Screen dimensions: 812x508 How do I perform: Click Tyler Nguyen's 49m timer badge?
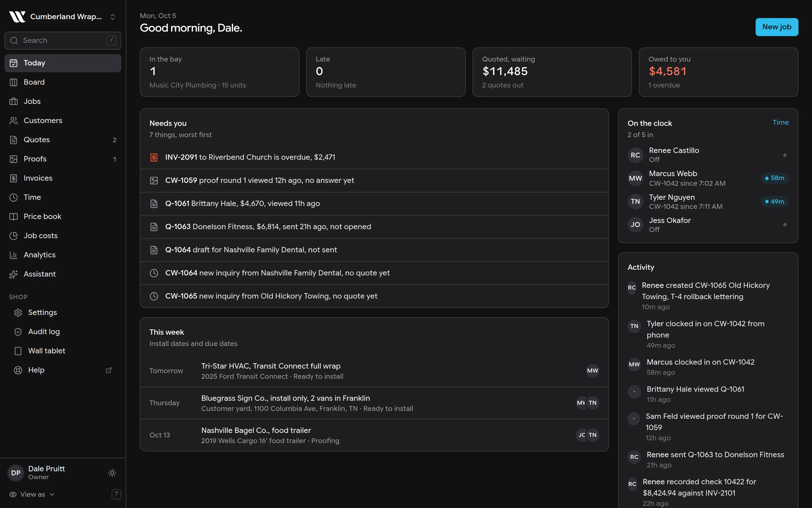pyautogui.click(x=774, y=202)
